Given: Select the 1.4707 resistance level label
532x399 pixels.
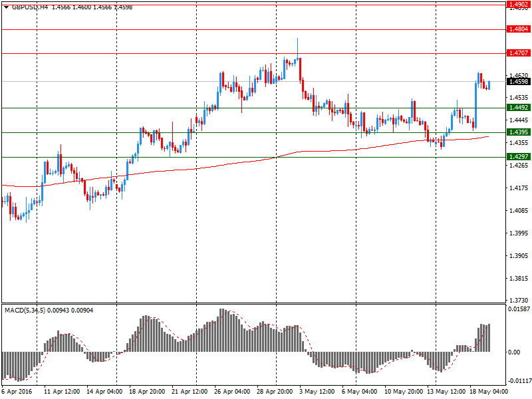Looking at the screenshot, I should point(519,53).
